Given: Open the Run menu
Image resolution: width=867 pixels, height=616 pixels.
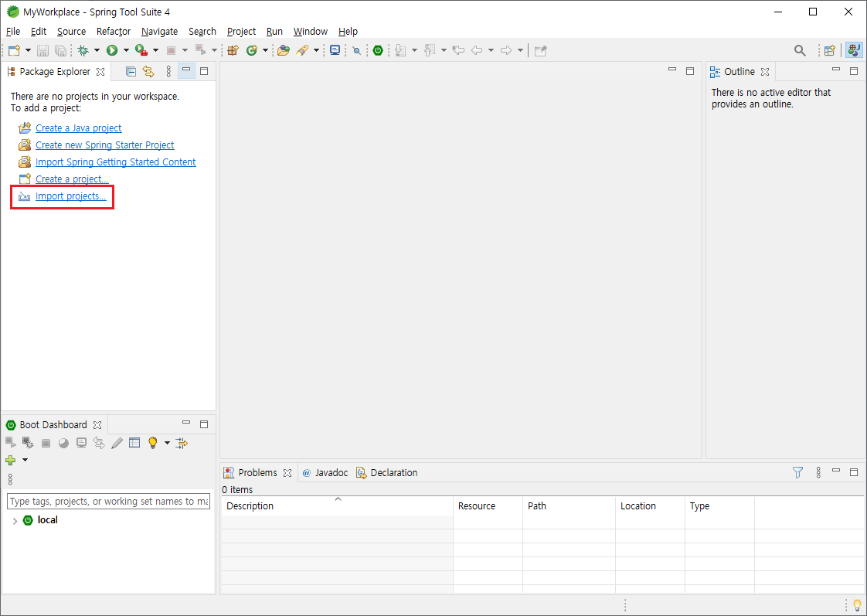Looking at the screenshot, I should 274,32.
